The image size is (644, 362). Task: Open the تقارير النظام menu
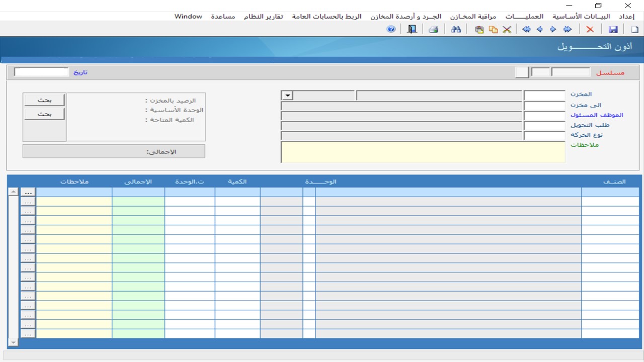tap(264, 17)
